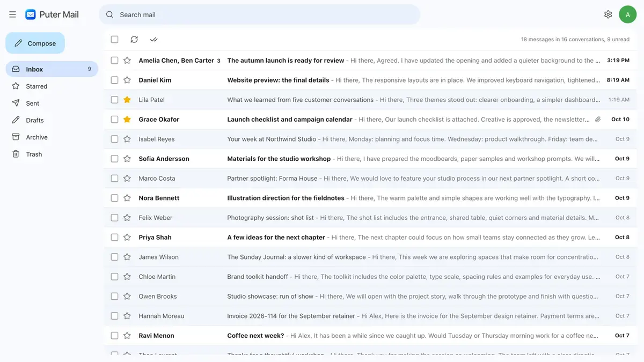The width and height of the screenshot is (644, 362).
Task: Open the hamburger main menu
Action: click(12, 14)
